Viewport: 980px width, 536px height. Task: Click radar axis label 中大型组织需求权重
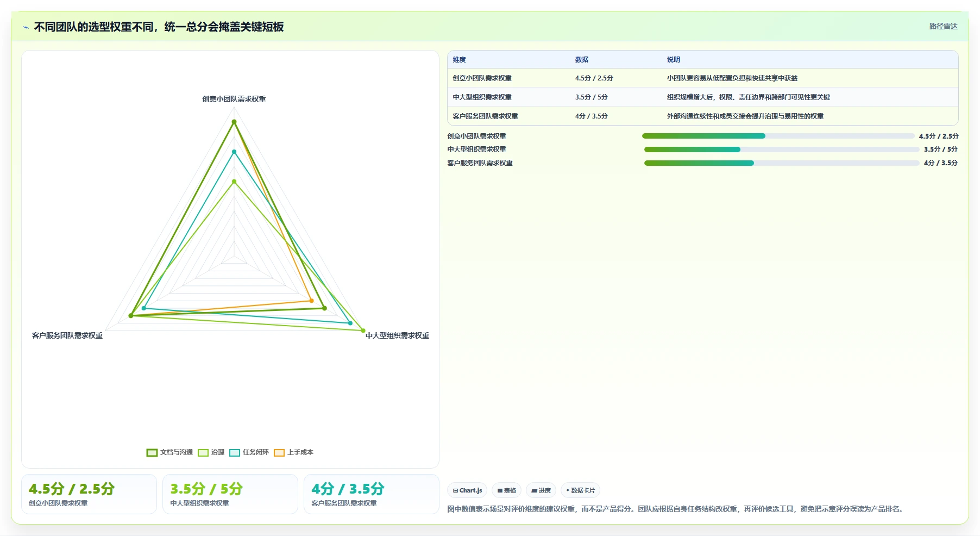click(398, 336)
